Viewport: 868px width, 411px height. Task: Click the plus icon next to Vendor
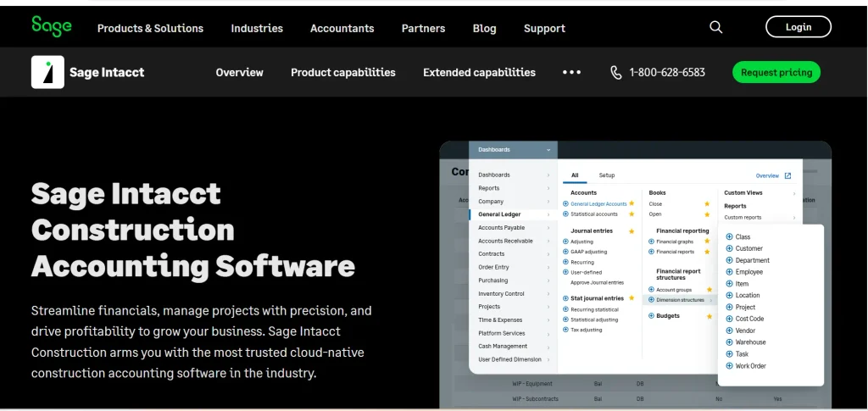729,330
